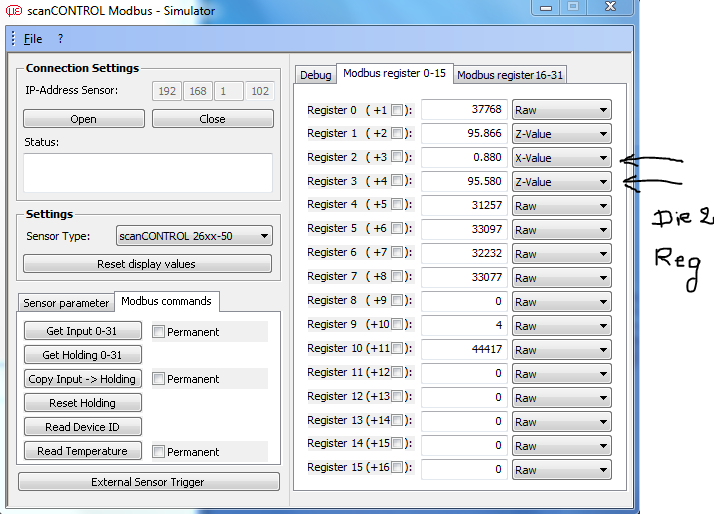The width and height of the screenshot is (714, 514).
Task: Open Register 8 Raw format dropdown
Action: [x=561, y=302]
